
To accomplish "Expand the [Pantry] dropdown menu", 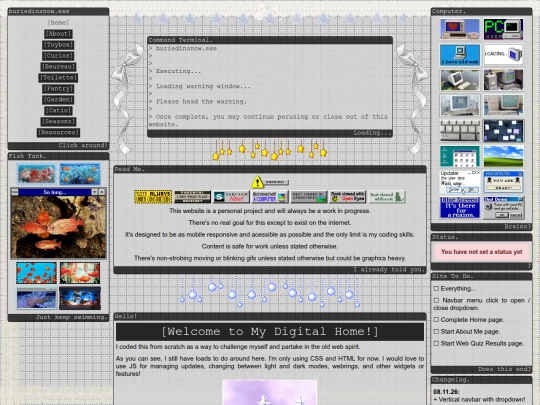I will pyautogui.click(x=58, y=89).
